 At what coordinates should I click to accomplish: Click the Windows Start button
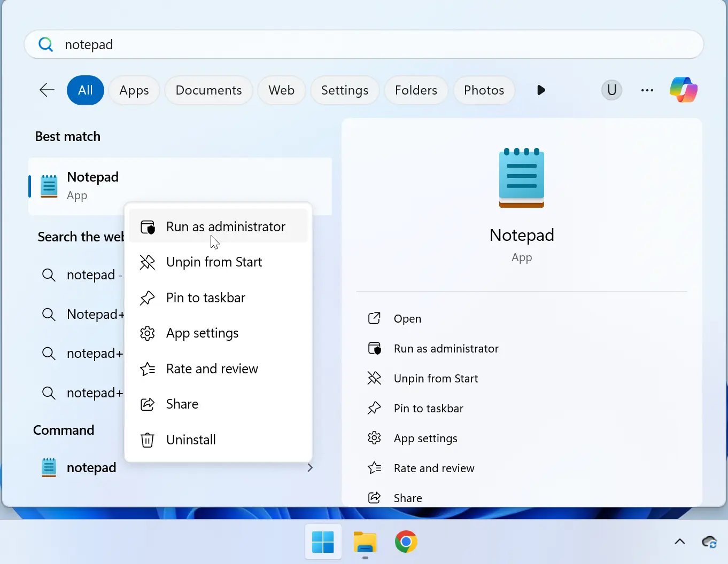pos(323,542)
